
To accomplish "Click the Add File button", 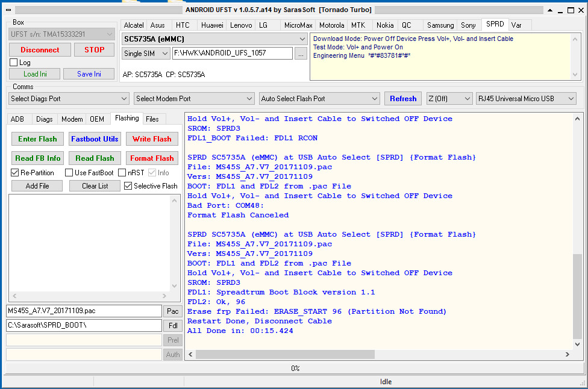I will [37, 186].
